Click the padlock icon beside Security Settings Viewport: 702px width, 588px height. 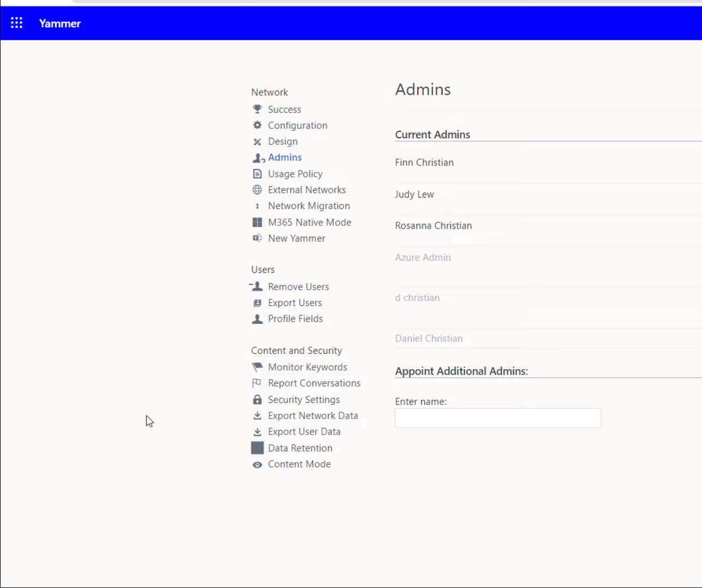(258, 399)
